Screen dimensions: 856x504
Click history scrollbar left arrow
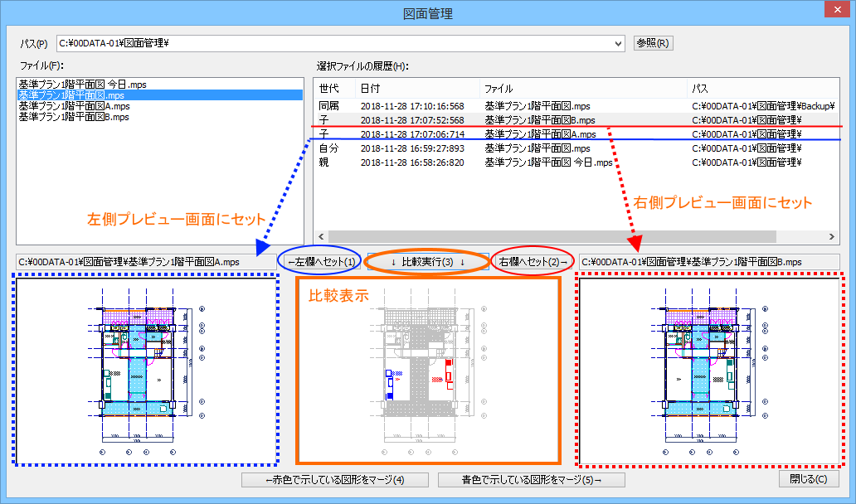click(x=321, y=237)
